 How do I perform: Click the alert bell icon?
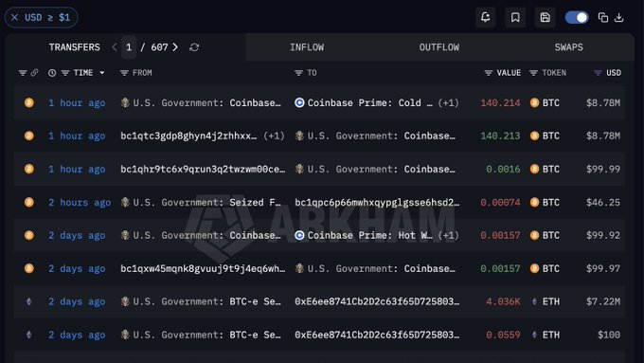(486, 17)
